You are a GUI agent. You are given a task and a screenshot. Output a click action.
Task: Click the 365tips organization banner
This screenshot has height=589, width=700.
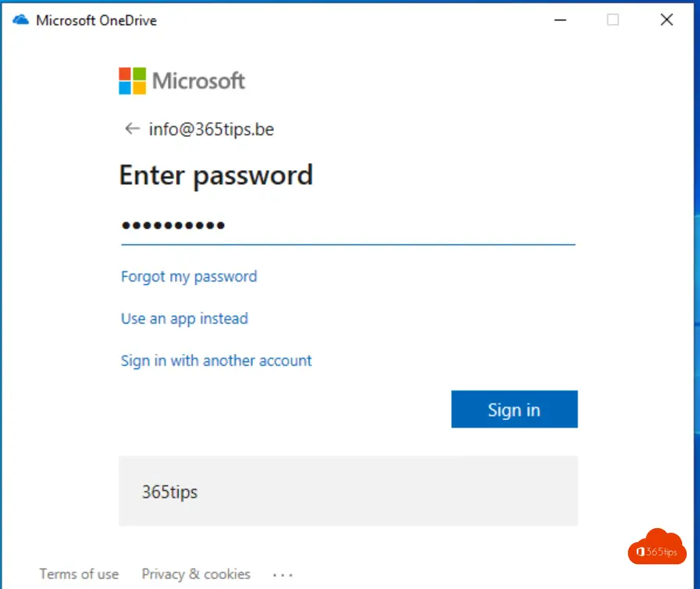[x=348, y=491]
